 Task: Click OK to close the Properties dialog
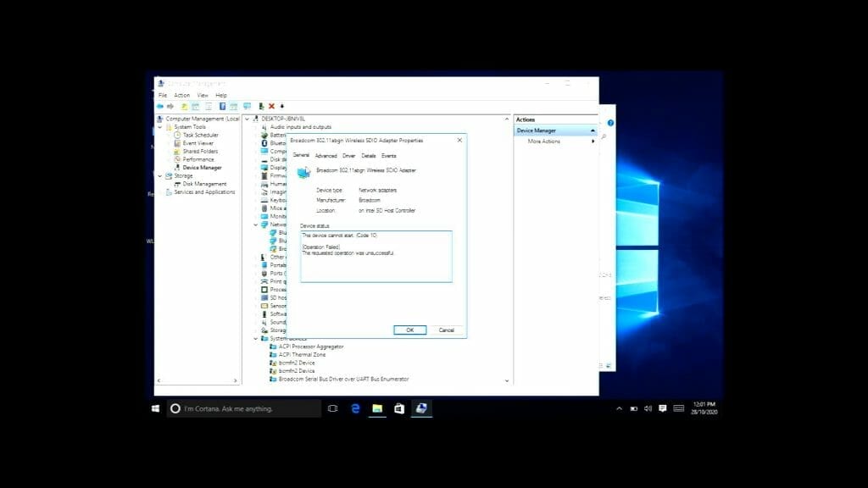(x=409, y=330)
